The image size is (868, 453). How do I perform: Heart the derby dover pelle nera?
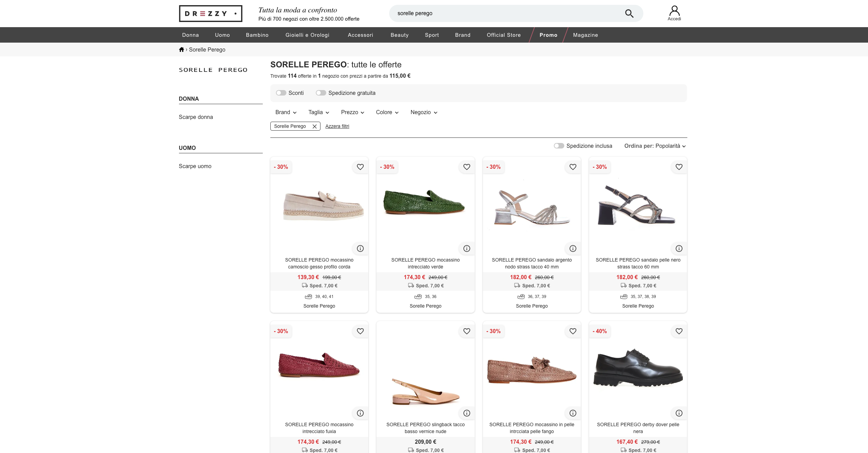pos(679,331)
